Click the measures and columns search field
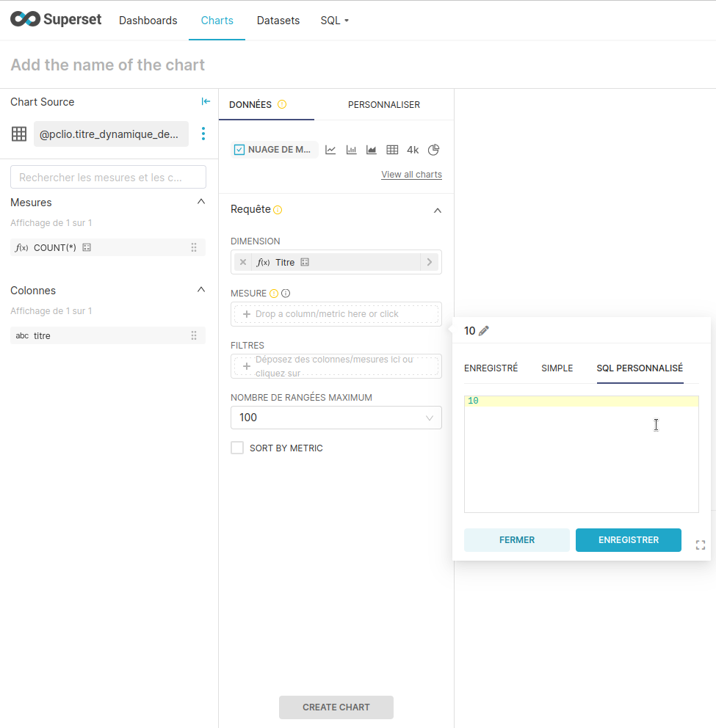This screenshot has width=716, height=728. point(108,177)
